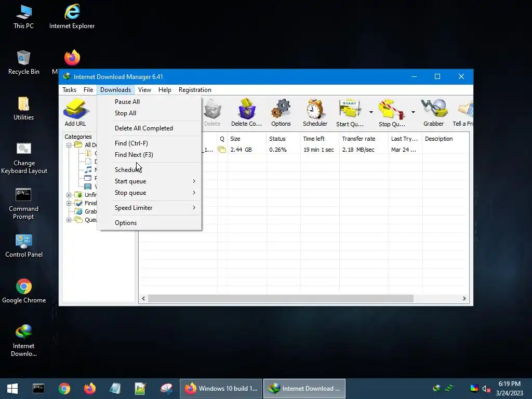Open the Grabber toolbar icon

click(x=434, y=113)
